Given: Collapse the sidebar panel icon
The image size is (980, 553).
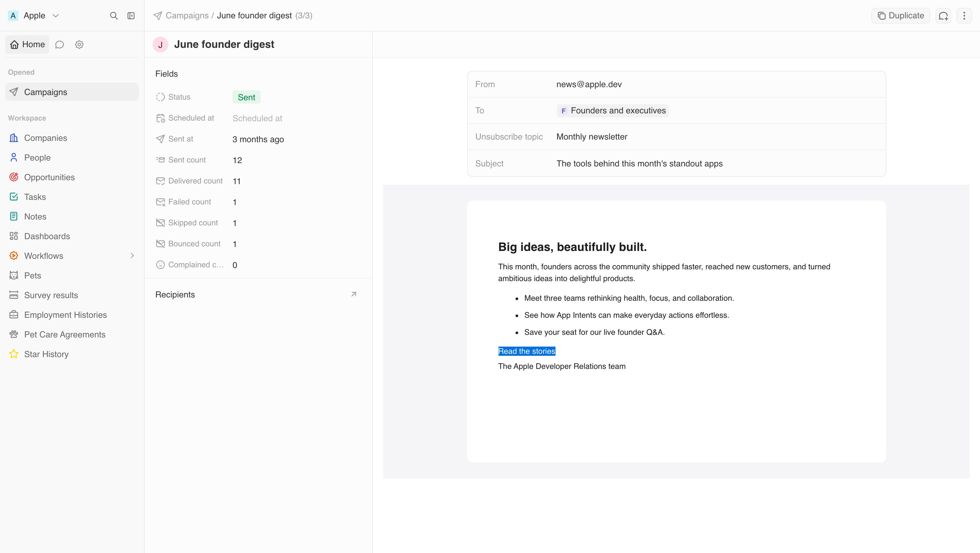Looking at the screenshot, I should point(131,16).
